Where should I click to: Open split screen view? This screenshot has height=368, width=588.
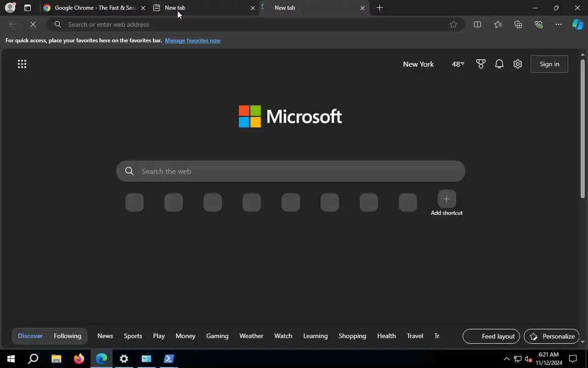477,24
